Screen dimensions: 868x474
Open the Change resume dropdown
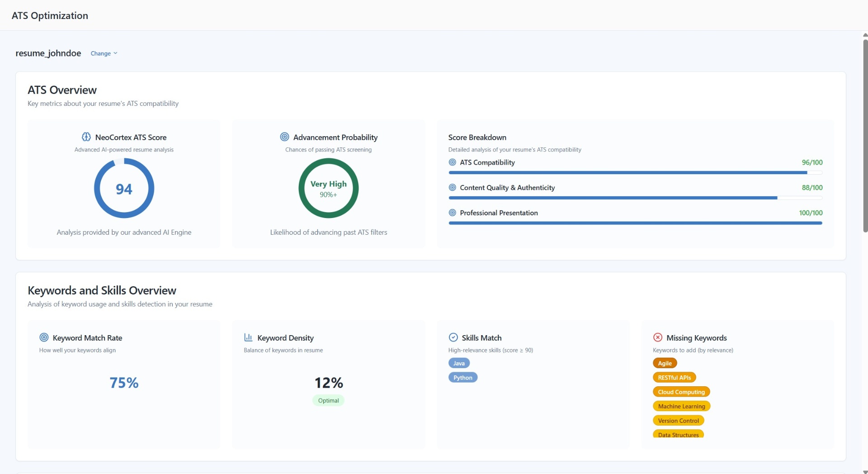click(104, 53)
